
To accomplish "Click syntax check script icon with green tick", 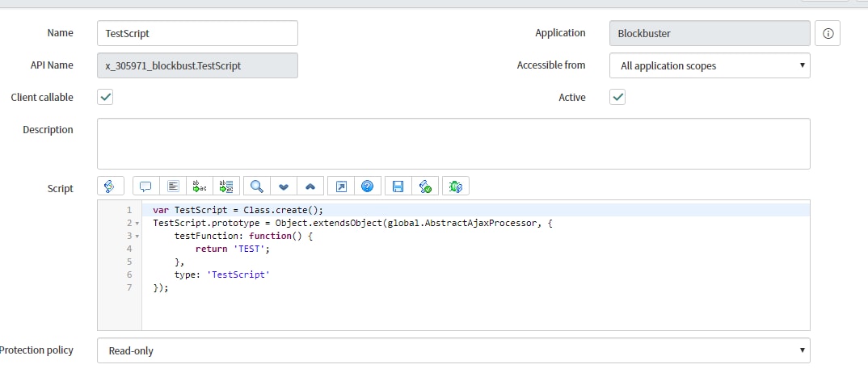I will [425, 186].
